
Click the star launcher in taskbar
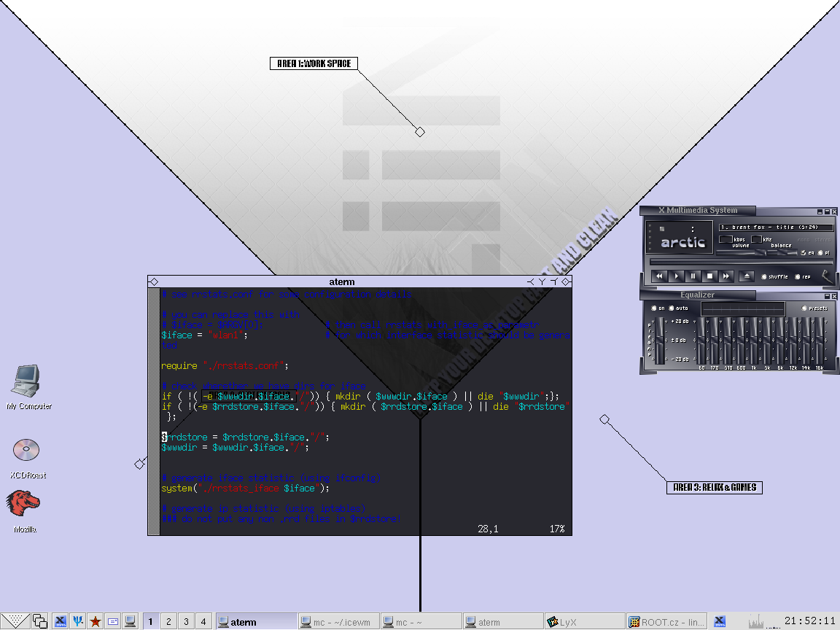coord(95,621)
